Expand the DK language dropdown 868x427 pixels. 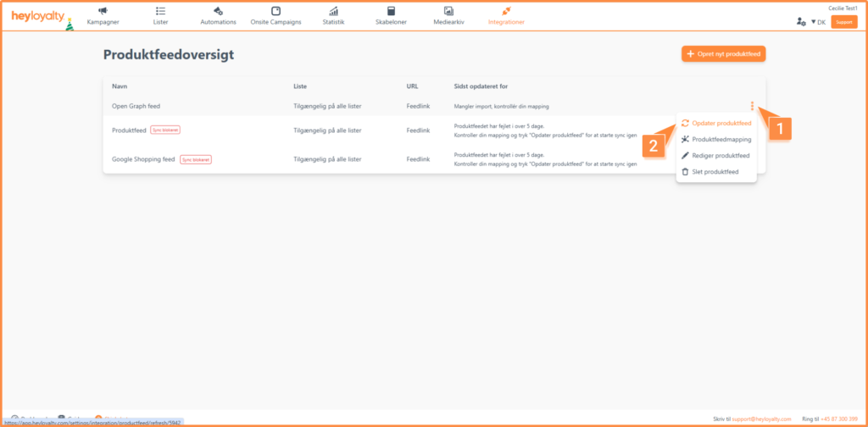[x=818, y=22]
